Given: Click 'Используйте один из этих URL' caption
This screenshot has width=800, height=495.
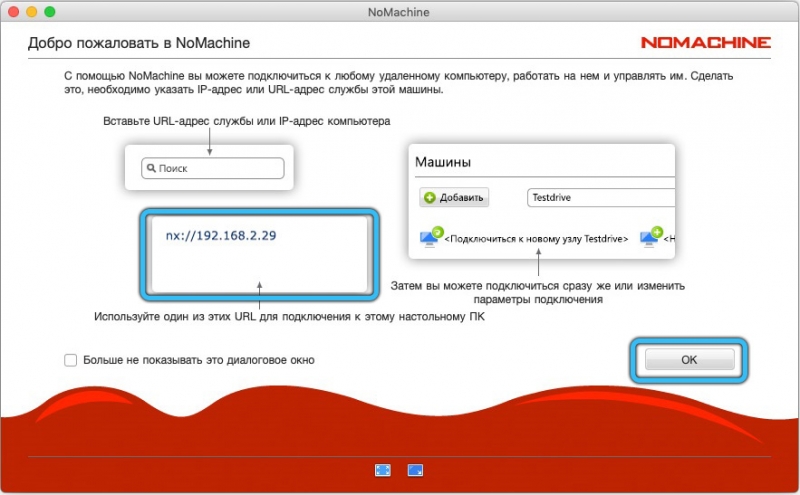Looking at the screenshot, I should [289, 317].
